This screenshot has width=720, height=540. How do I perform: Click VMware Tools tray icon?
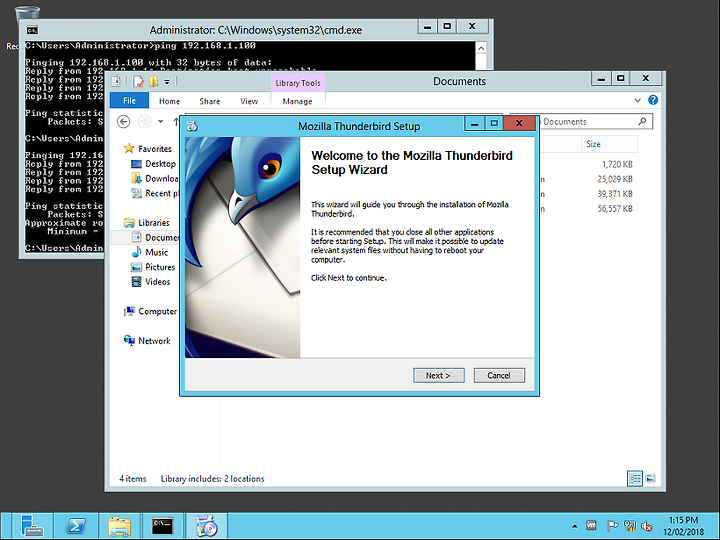pos(591,525)
